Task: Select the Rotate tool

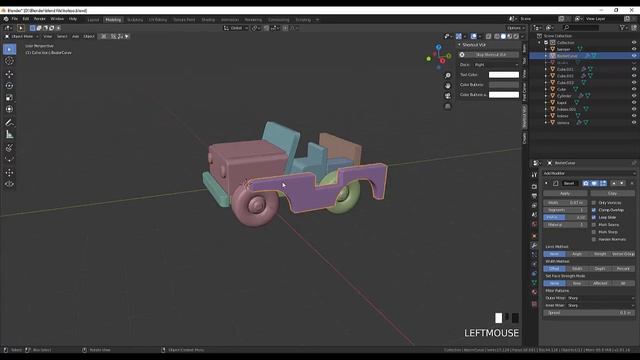Action: point(9,86)
